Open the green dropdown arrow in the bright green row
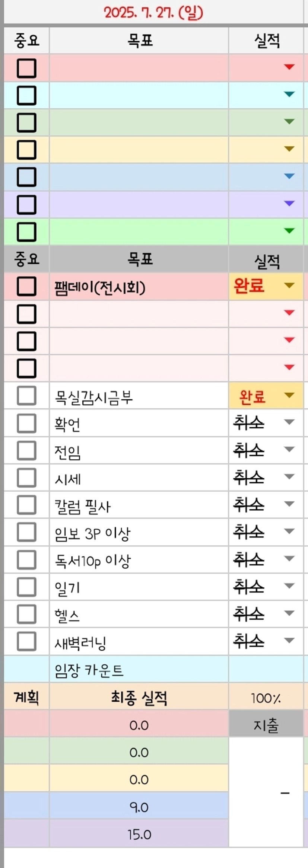308x868 pixels. click(289, 231)
